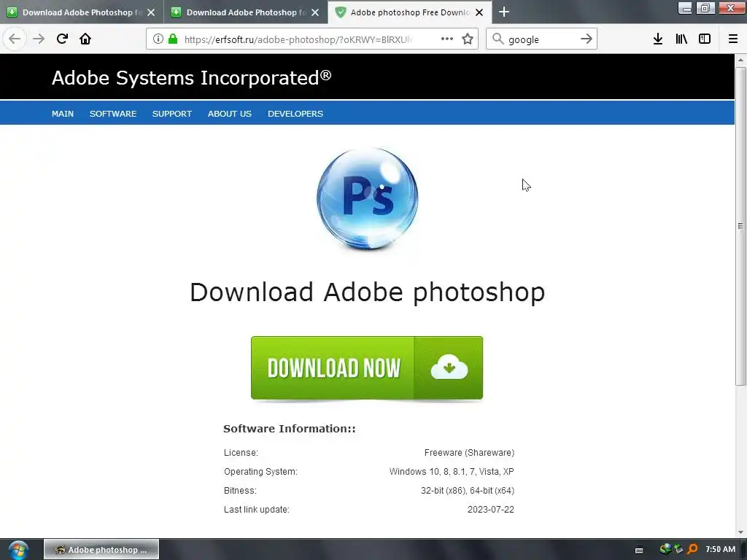Screen dimensions: 747x560
Task: Open the ABOUT US navigation item
Action: [230, 114]
